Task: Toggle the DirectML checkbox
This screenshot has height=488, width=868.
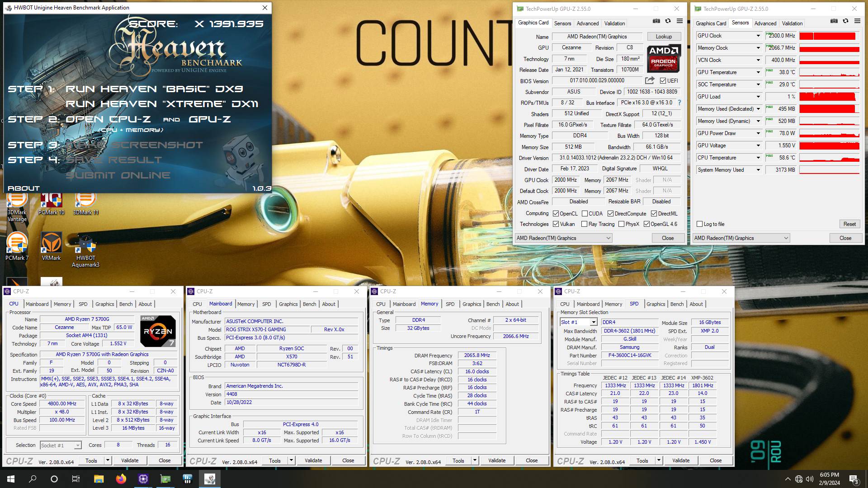Action: coord(654,214)
